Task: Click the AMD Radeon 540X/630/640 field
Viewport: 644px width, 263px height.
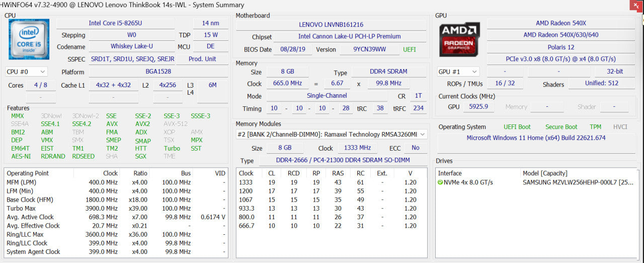Action: pyautogui.click(x=561, y=35)
